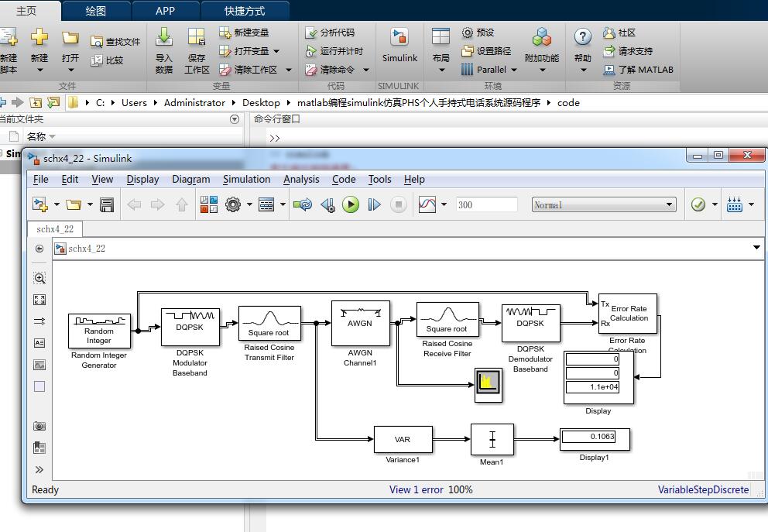Click the schx4_22 breadcrumb in explorer bar
Viewport: 768px width, 532px height.
pyautogui.click(x=86, y=249)
